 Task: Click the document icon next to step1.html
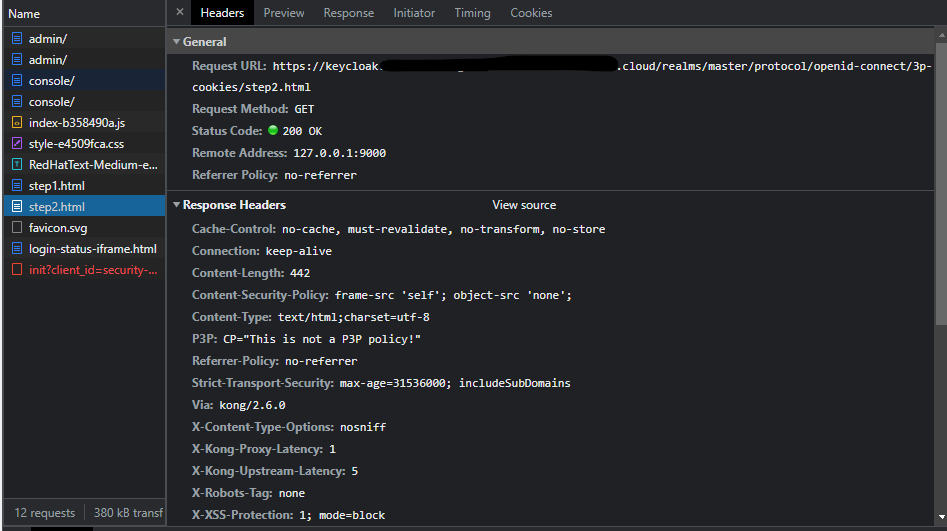click(17, 185)
